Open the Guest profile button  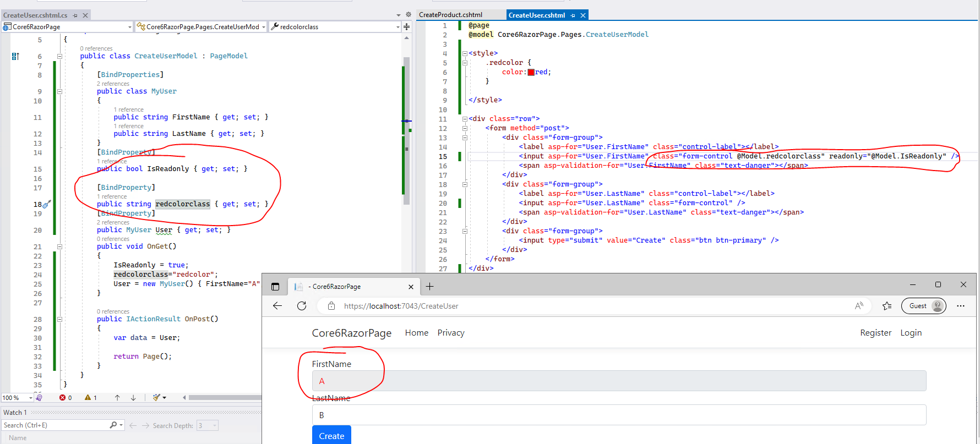click(x=923, y=306)
